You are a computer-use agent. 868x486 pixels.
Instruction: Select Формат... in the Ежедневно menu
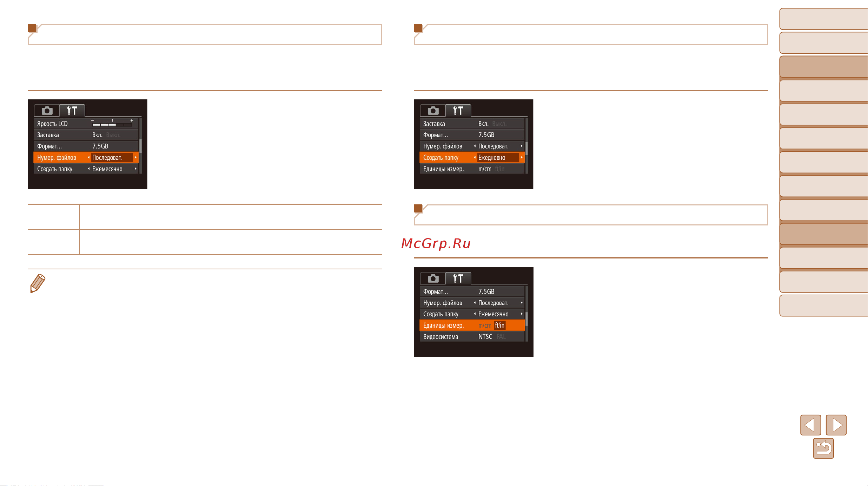(x=472, y=135)
